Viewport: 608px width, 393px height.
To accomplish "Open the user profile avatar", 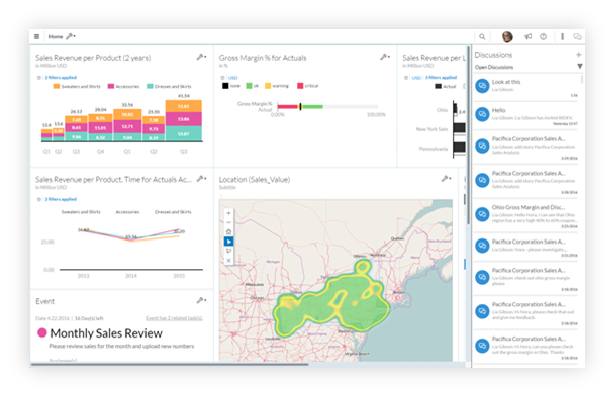I will click(507, 36).
